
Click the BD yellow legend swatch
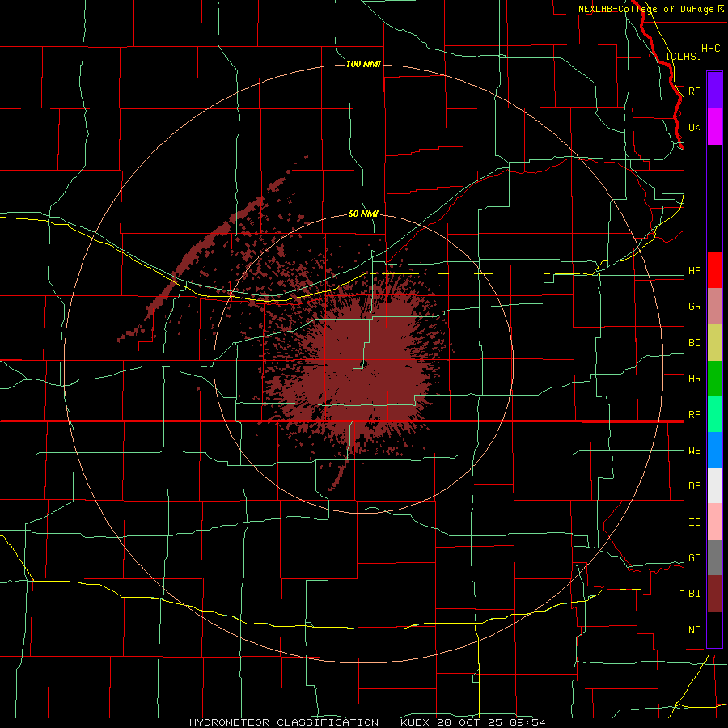[x=714, y=343]
